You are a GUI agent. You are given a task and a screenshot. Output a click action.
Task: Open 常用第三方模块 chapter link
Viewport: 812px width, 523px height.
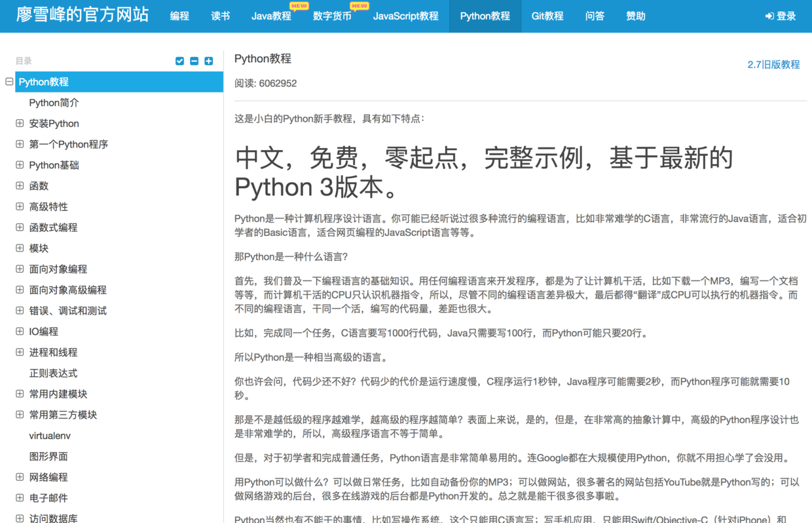pos(63,415)
